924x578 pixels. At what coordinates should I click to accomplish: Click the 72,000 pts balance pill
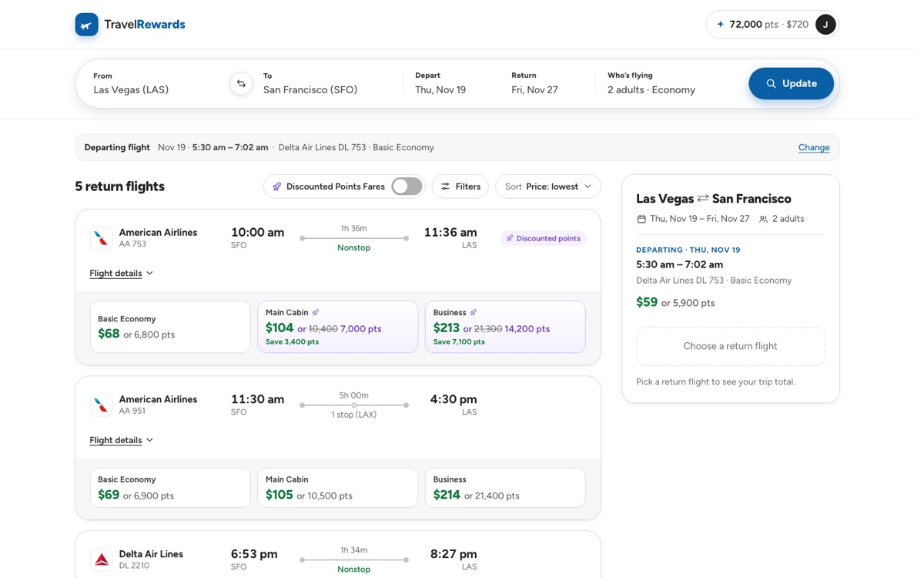point(772,25)
